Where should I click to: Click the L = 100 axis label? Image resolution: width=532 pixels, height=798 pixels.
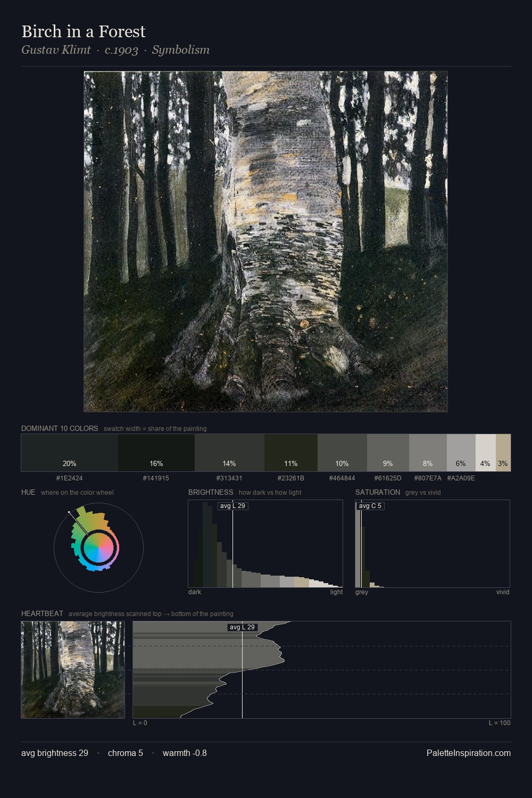[x=500, y=723]
